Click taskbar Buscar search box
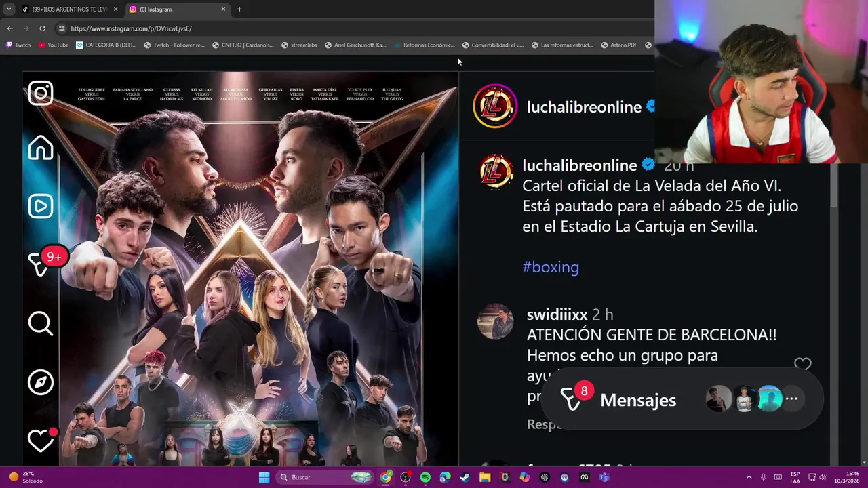This screenshot has width=868, height=488. [325, 477]
